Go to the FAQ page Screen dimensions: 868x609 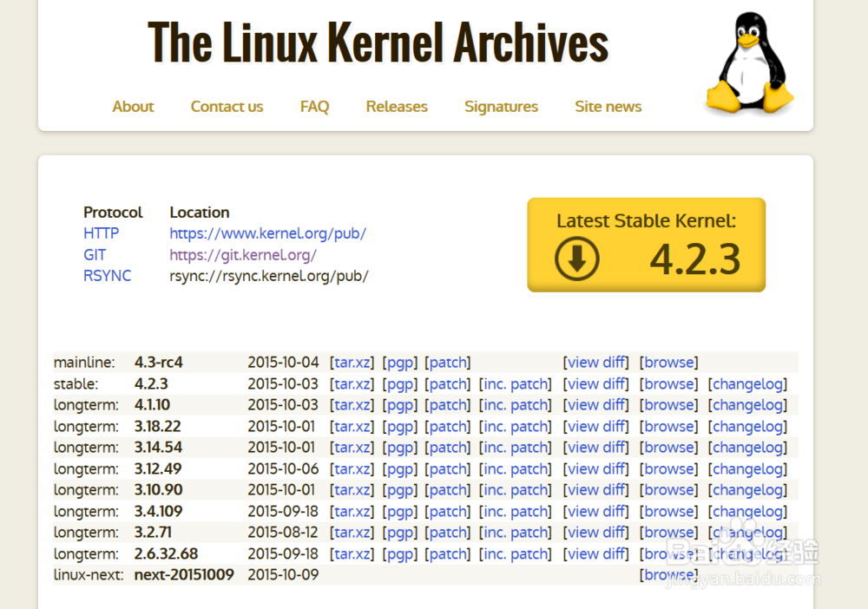[x=314, y=106]
